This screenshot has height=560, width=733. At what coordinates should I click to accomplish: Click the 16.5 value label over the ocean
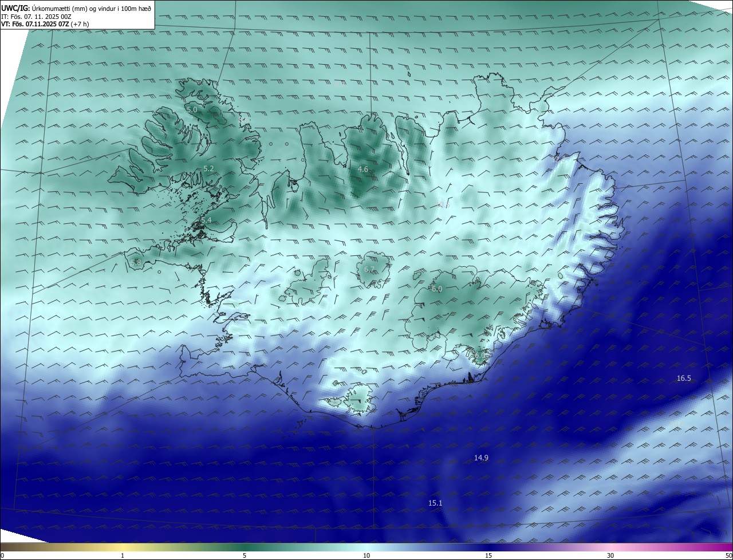tap(684, 378)
